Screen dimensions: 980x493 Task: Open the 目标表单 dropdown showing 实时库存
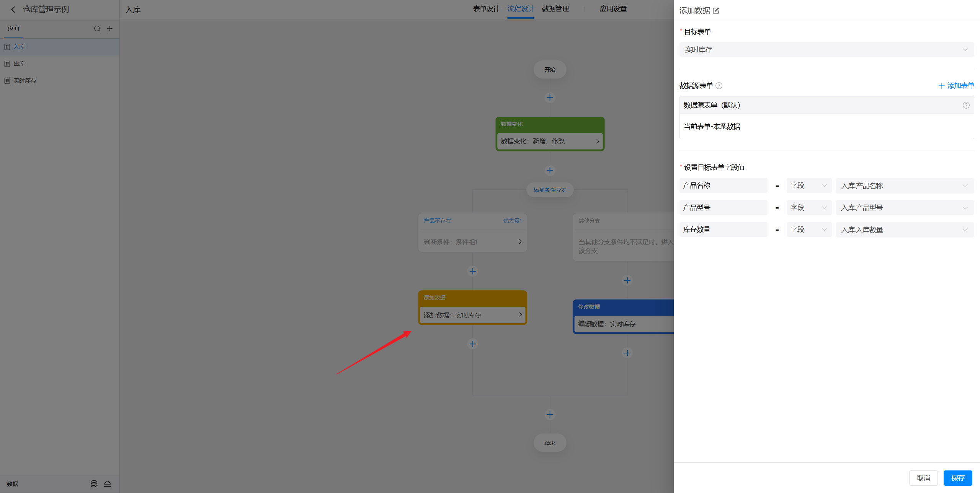tap(826, 50)
